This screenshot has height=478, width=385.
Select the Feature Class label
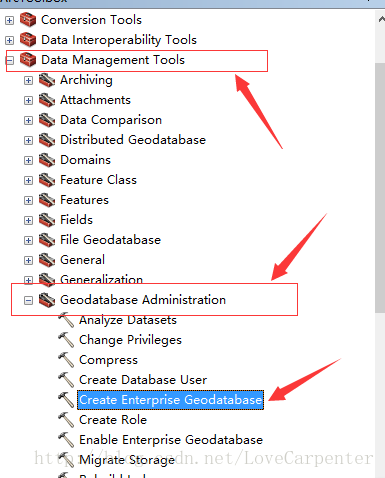(x=98, y=180)
